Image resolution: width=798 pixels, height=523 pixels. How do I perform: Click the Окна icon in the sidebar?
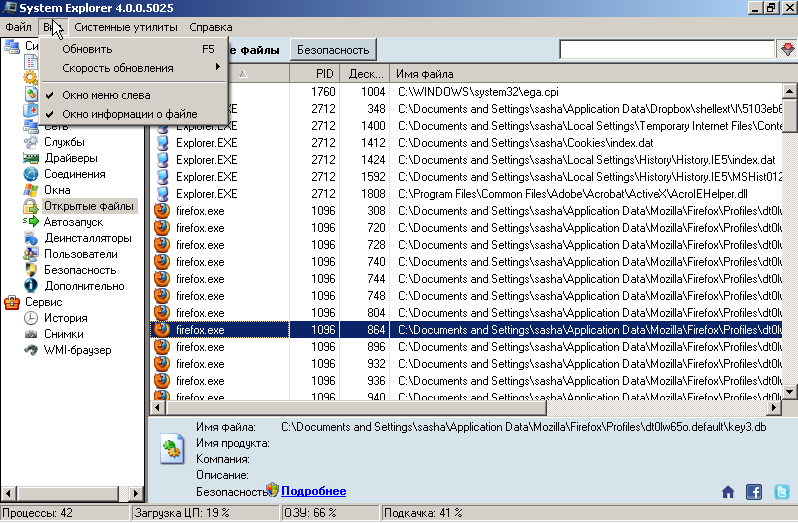click(x=31, y=190)
